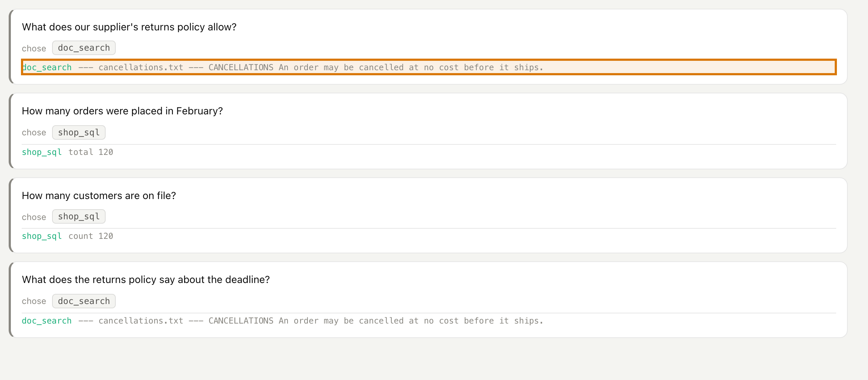
Task: Open question "How many customers are on file?"
Action: (x=99, y=196)
